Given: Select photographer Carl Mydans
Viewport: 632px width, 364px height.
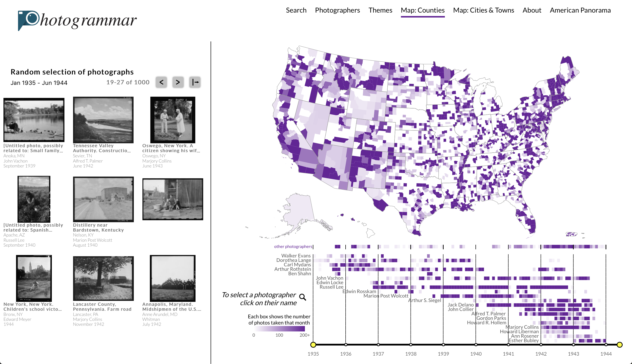Looking at the screenshot, I should [297, 265].
